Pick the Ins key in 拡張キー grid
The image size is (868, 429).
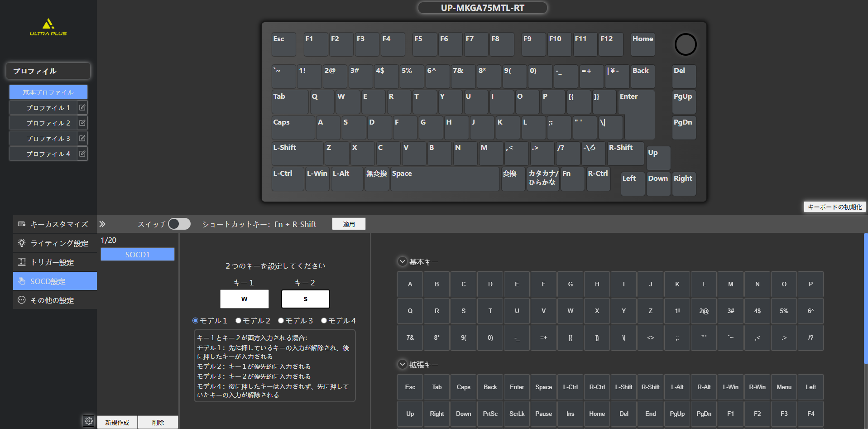[571, 414]
